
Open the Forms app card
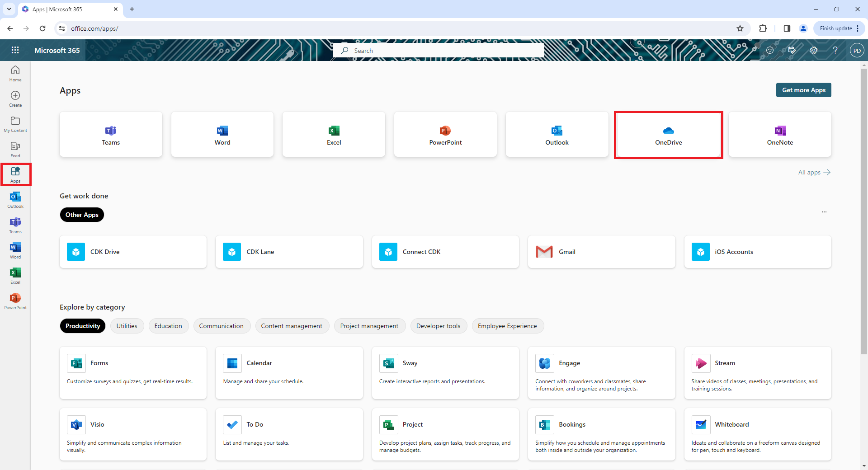coord(133,373)
